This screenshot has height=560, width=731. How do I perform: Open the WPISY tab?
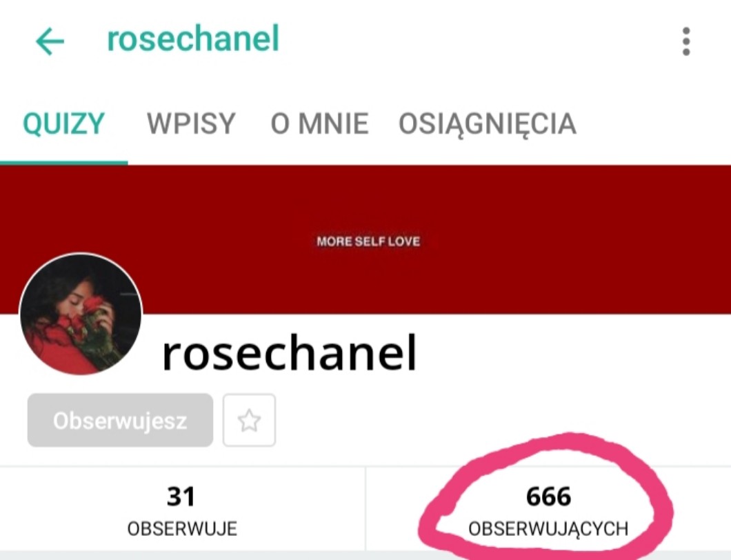[x=191, y=123]
